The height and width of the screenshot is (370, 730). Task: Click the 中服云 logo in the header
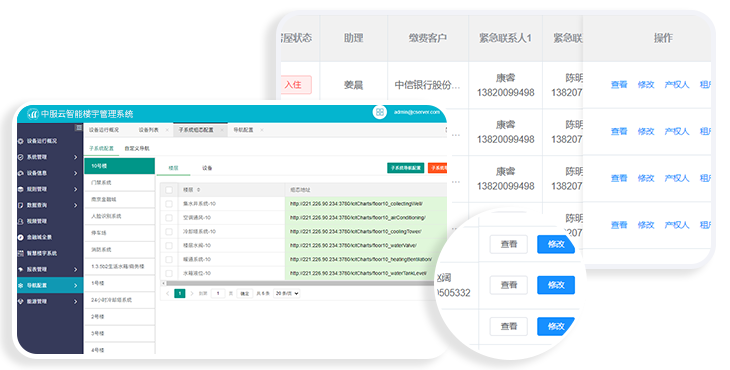tap(33, 114)
